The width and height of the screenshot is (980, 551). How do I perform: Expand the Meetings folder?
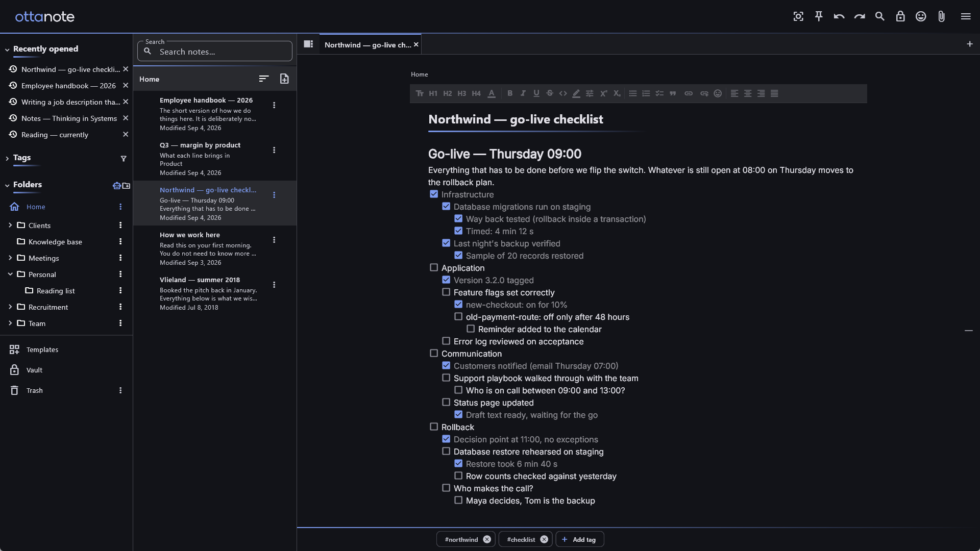pyautogui.click(x=10, y=258)
